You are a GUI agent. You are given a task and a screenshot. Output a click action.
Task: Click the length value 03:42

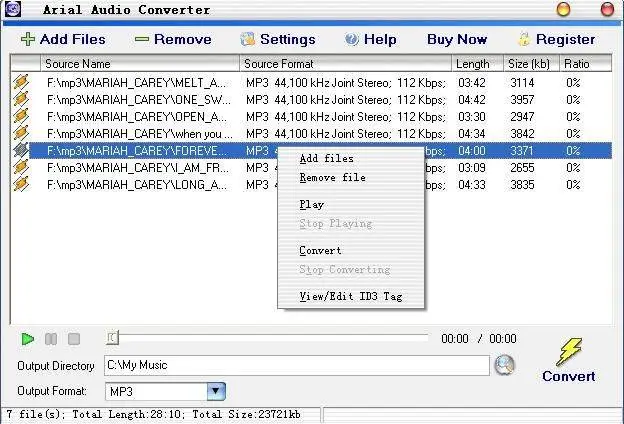[472, 83]
